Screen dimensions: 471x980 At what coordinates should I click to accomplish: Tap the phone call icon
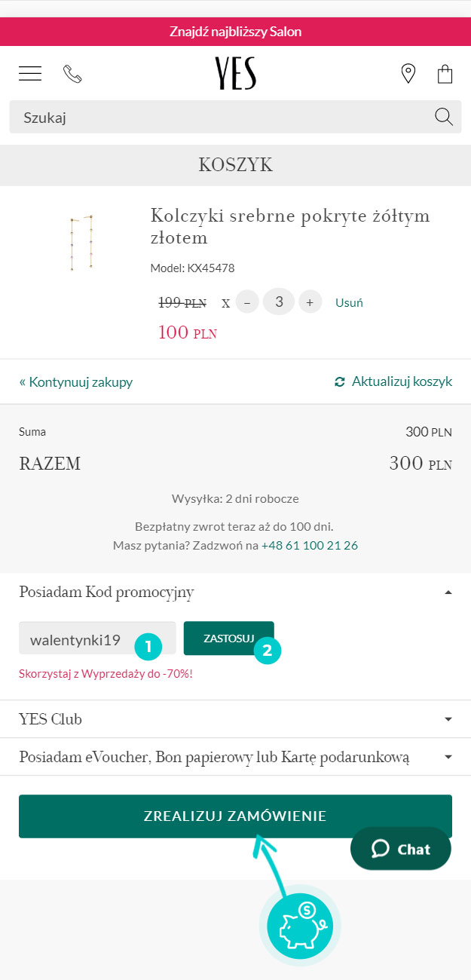click(72, 74)
